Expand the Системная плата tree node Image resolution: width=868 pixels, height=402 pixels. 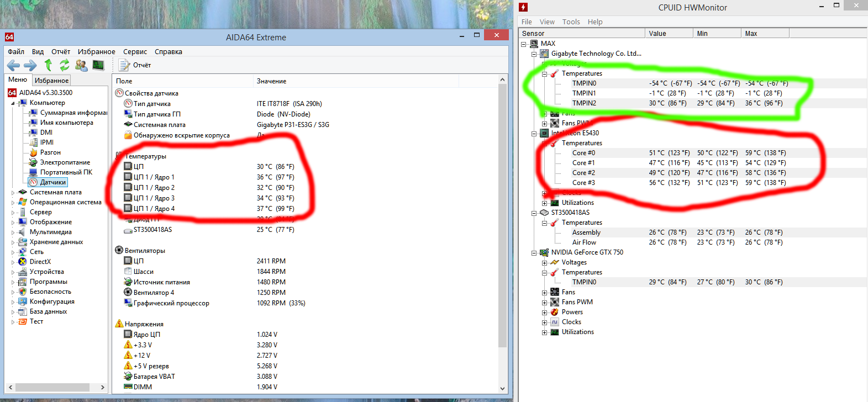point(13,192)
